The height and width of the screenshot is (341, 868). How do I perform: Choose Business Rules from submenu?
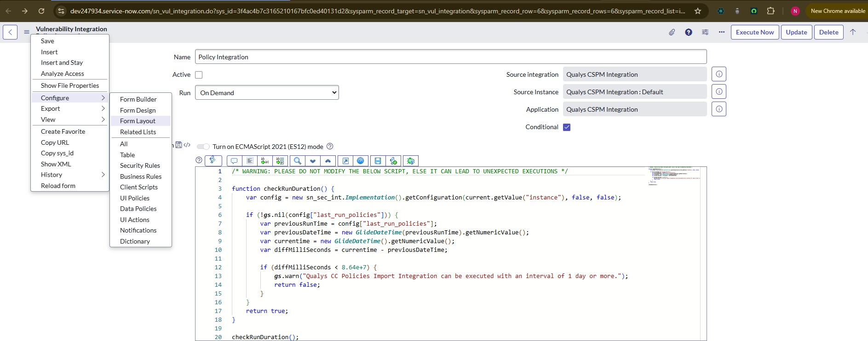pyautogui.click(x=141, y=176)
